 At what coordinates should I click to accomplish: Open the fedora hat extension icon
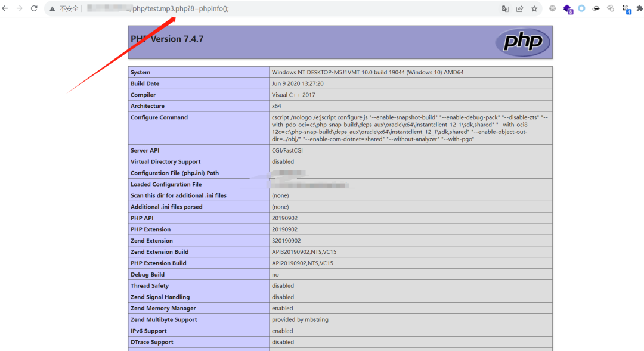(x=596, y=8)
